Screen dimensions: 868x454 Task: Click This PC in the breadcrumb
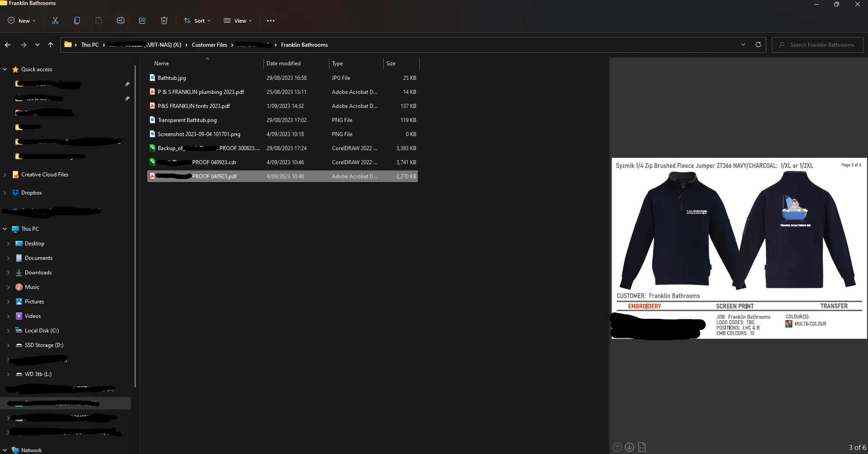click(90, 44)
